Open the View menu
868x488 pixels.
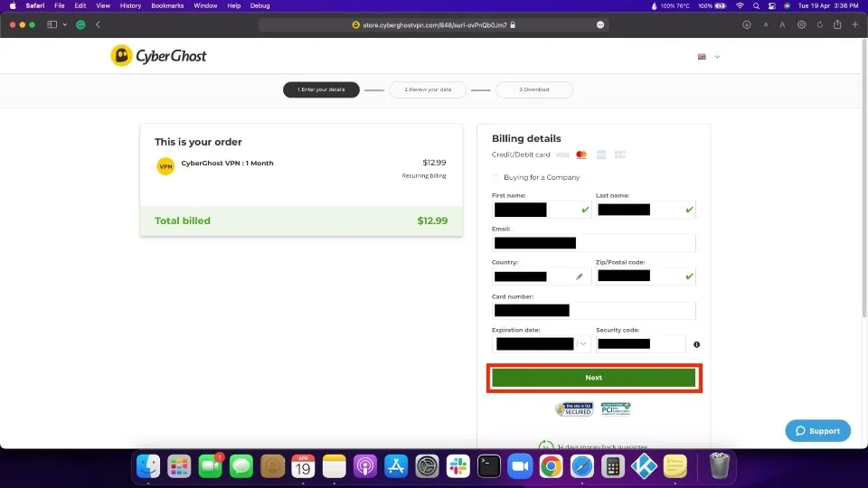103,5
